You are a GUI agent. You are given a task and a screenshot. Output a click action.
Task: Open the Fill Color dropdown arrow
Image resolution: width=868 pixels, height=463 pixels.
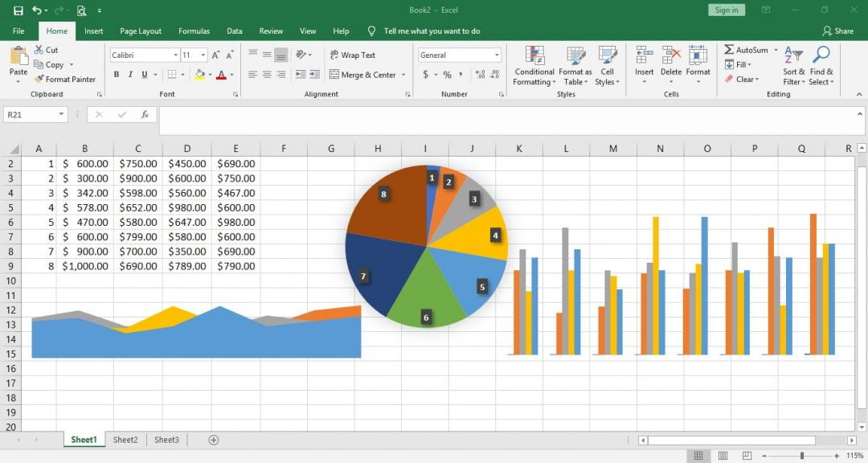[x=208, y=75]
